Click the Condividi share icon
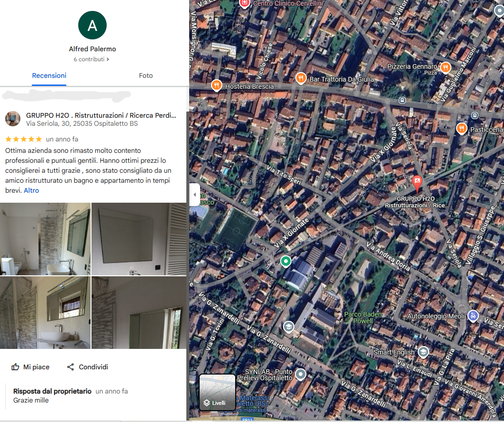The width and height of the screenshot is (504, 422). [x=70, y=367]
